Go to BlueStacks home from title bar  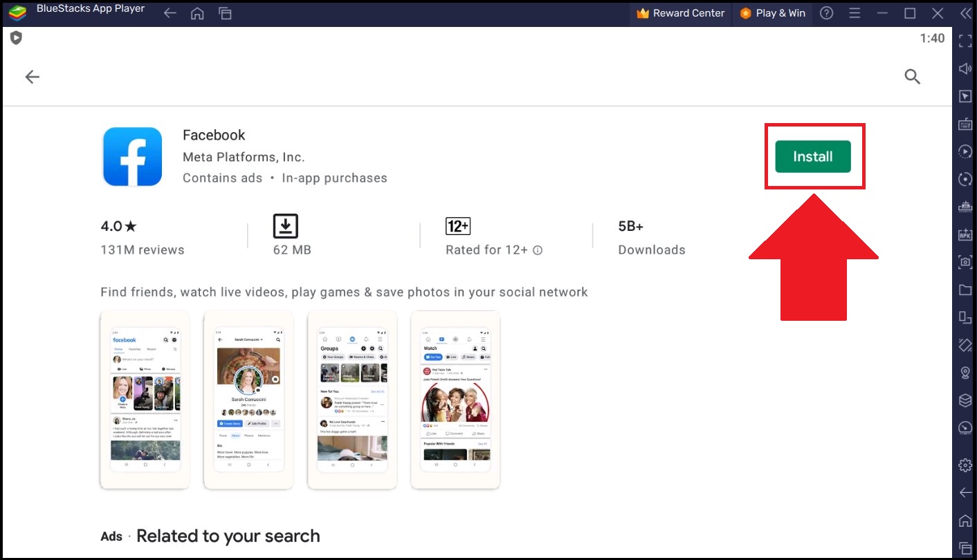[197, 13]
